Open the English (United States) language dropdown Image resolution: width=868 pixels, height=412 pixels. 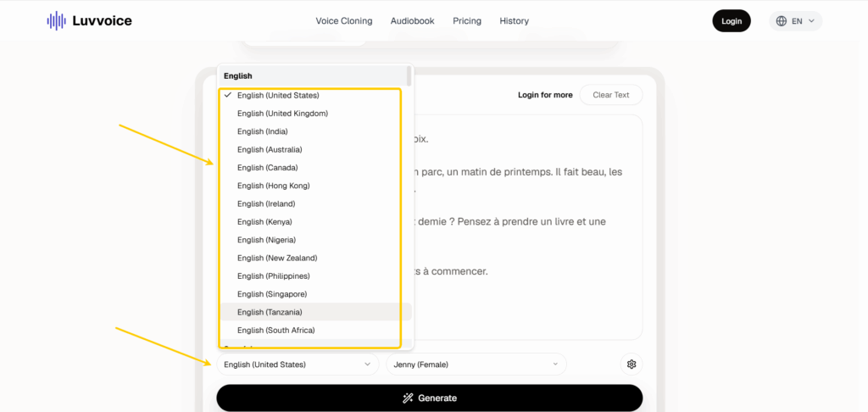[298, 365]
